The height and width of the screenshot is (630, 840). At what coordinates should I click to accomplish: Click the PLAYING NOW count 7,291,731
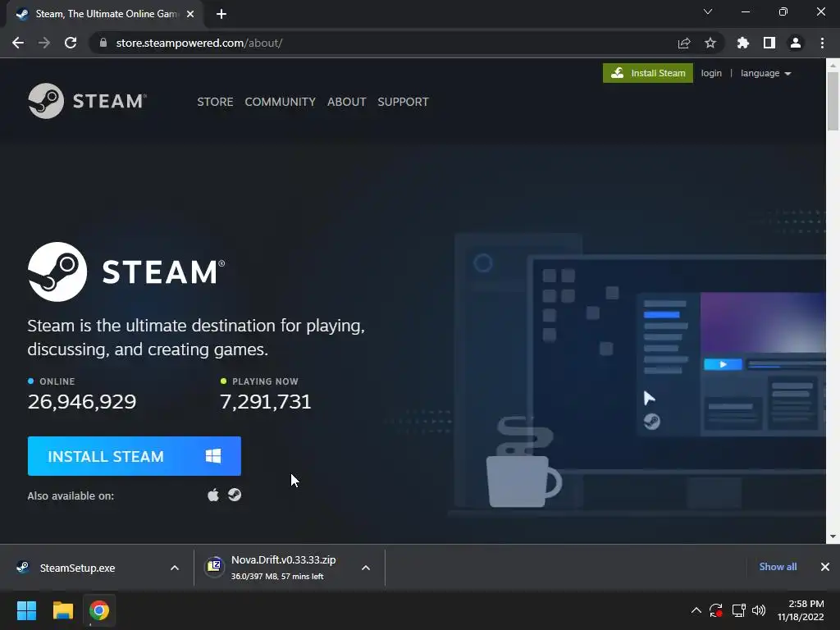[x=266, y=402]
